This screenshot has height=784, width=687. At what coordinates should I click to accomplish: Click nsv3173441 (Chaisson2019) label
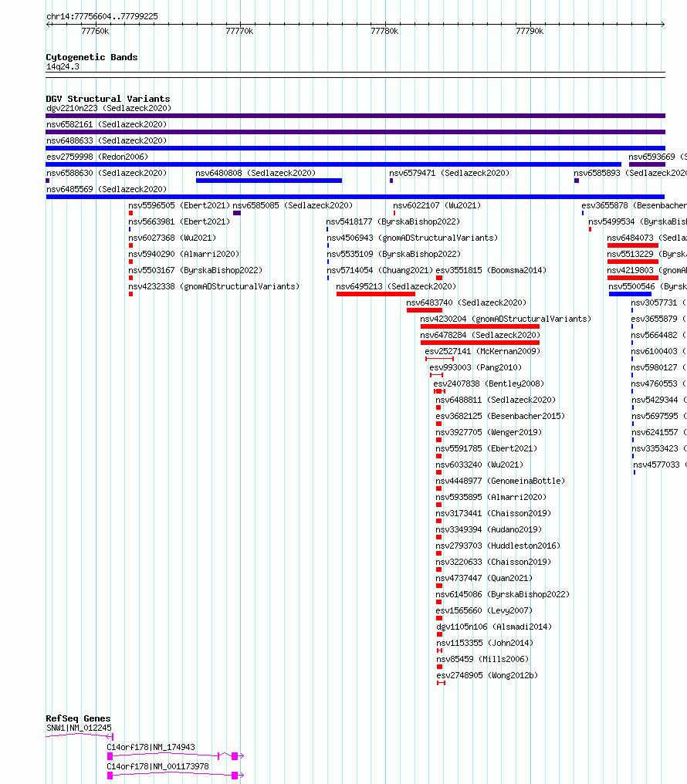tap(493, 513)
